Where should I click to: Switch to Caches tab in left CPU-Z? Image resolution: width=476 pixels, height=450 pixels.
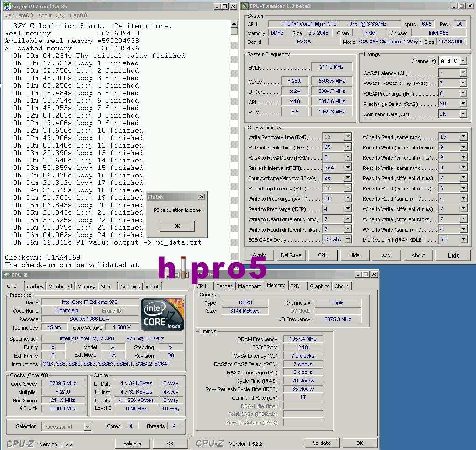[35, 286]
